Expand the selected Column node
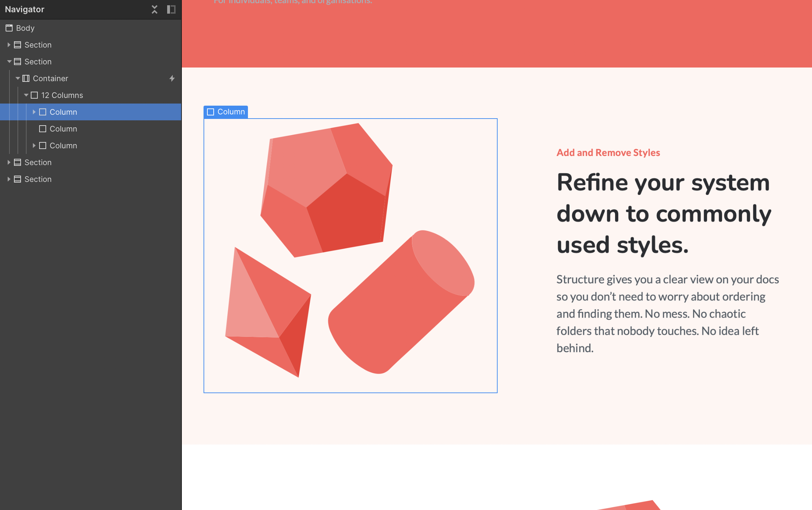The width and height of the screenshot is (812, 510). (x=34, y=112)
